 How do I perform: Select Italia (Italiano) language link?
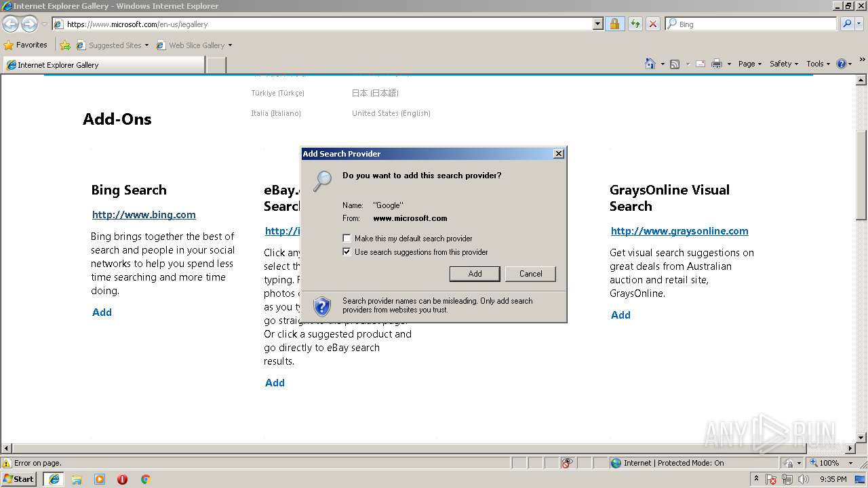[276, 113]
